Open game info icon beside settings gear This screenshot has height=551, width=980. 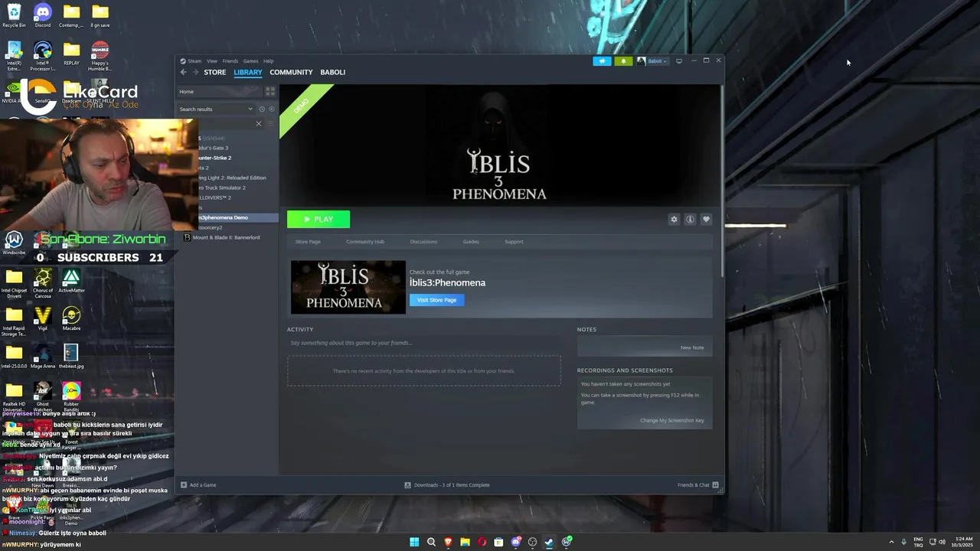click(690, 219)
